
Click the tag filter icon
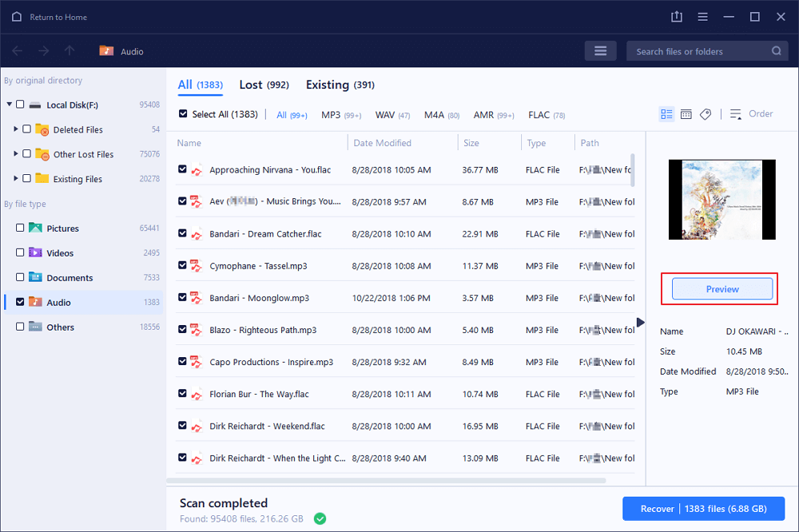(x=706, y=114)
